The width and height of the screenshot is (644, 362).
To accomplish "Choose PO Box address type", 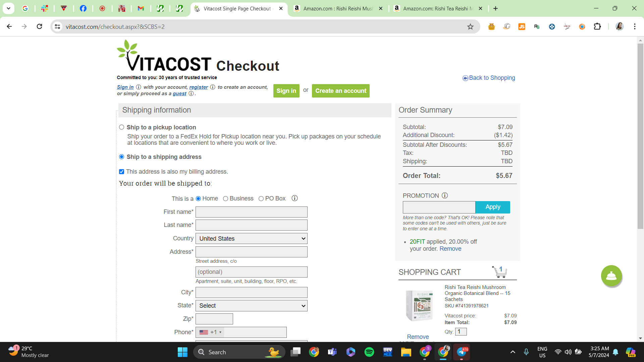I will pos(261,199).
